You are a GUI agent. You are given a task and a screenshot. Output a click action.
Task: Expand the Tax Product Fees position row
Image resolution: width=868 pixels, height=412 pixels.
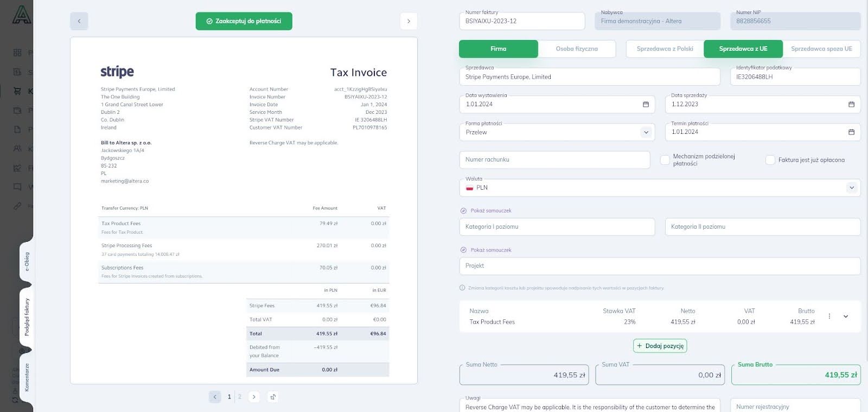point(846,316)
